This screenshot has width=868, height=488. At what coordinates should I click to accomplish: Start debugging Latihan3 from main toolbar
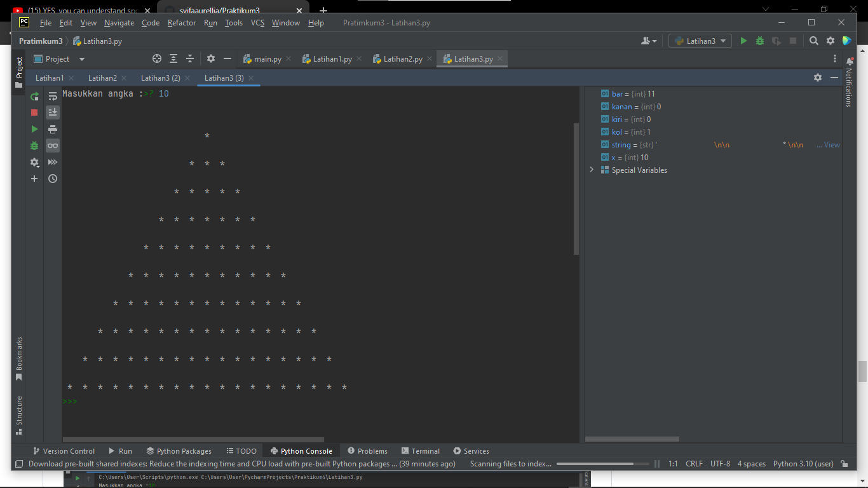[x=760, y=41]
